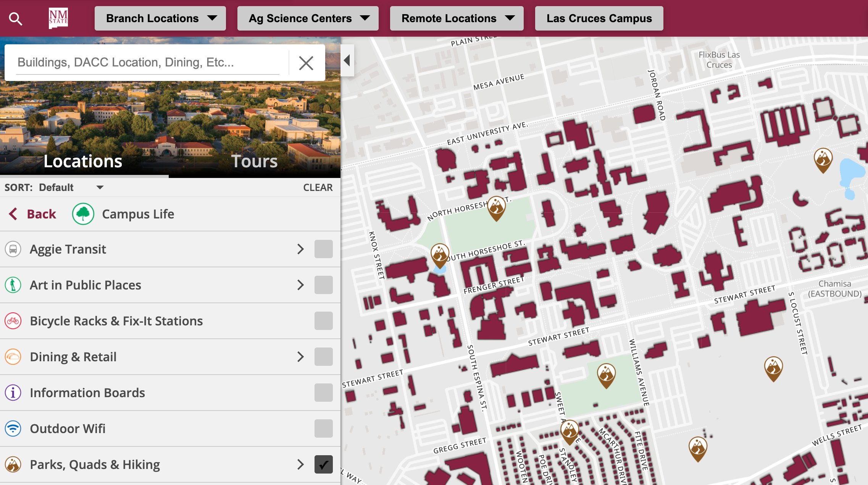Screen dimensions: 868x485
Task: Click the Las Cruces Campus button
Action: click(599, 18)
